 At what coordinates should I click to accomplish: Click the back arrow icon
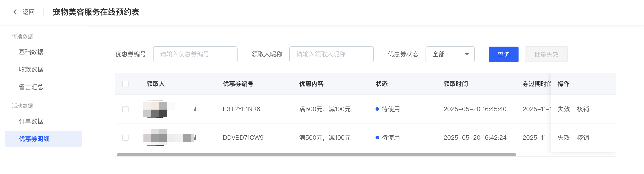point(15,12)
